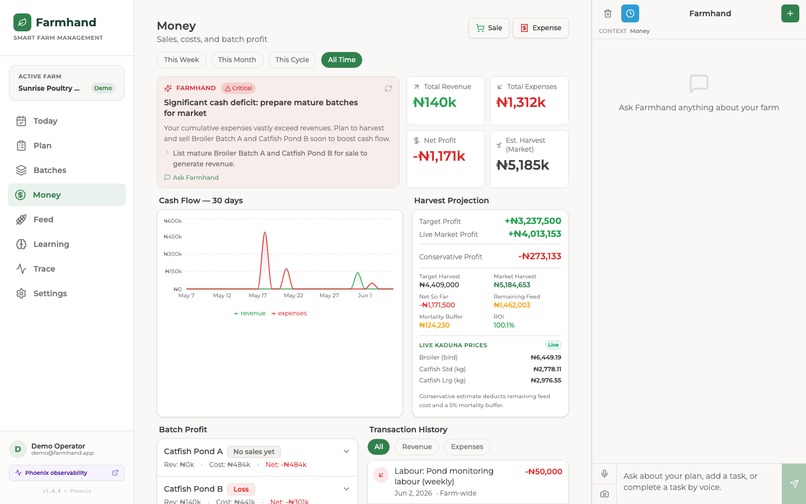Viewport: 806px width, 504px height.
Task: Click the Broiler (bird) price ₦6,449.19
Action: tap(546, 357)
